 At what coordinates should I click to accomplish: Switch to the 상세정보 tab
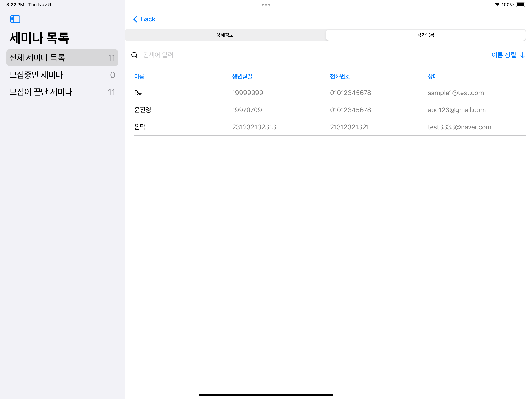click(x=225, y=35)
